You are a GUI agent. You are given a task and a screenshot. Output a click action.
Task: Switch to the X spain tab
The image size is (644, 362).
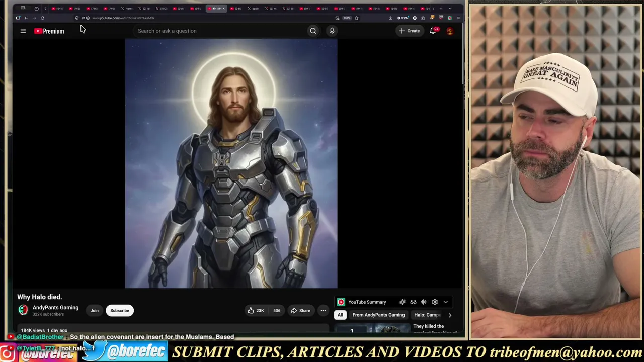[x=254, y=9]
